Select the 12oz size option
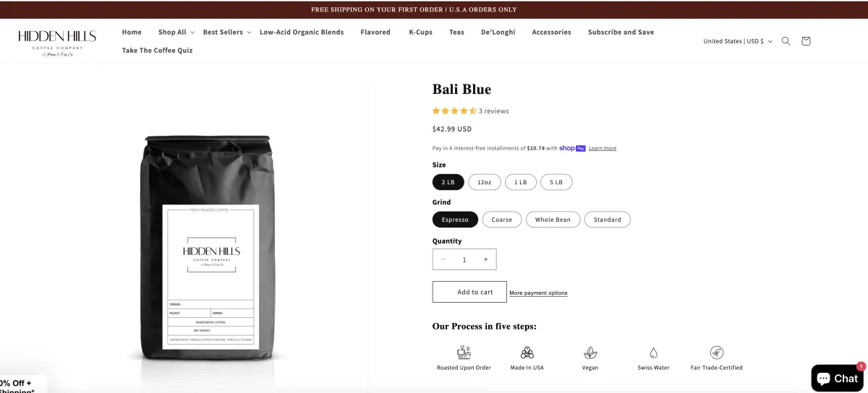The height and width of the screenshot is (393, 868). (x=485, y=182)
